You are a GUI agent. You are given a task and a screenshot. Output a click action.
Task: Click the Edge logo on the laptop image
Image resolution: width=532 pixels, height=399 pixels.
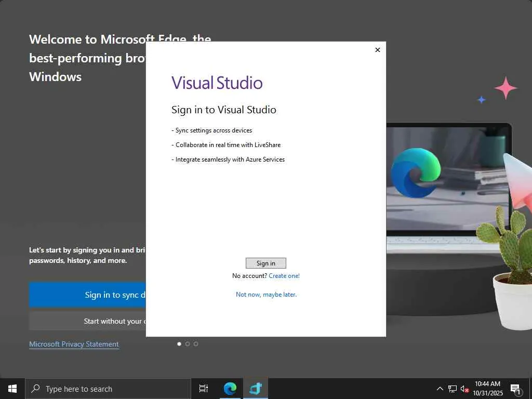pos(416,173)
